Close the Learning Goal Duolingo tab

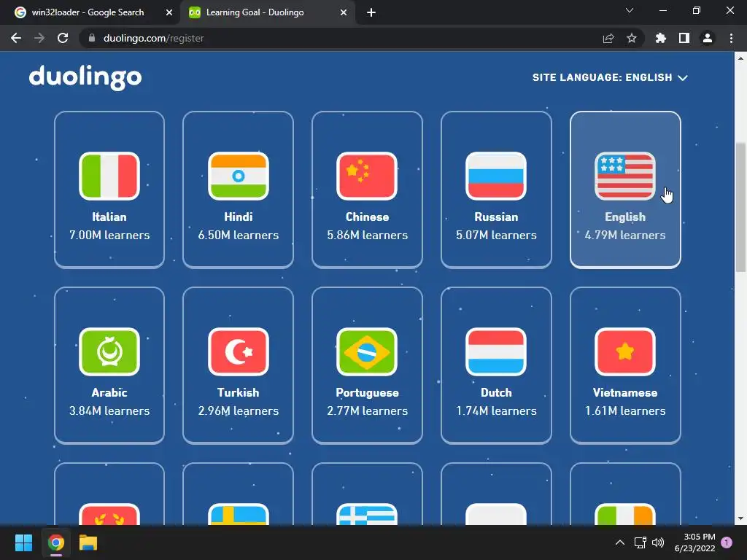(x=344, y=12)
